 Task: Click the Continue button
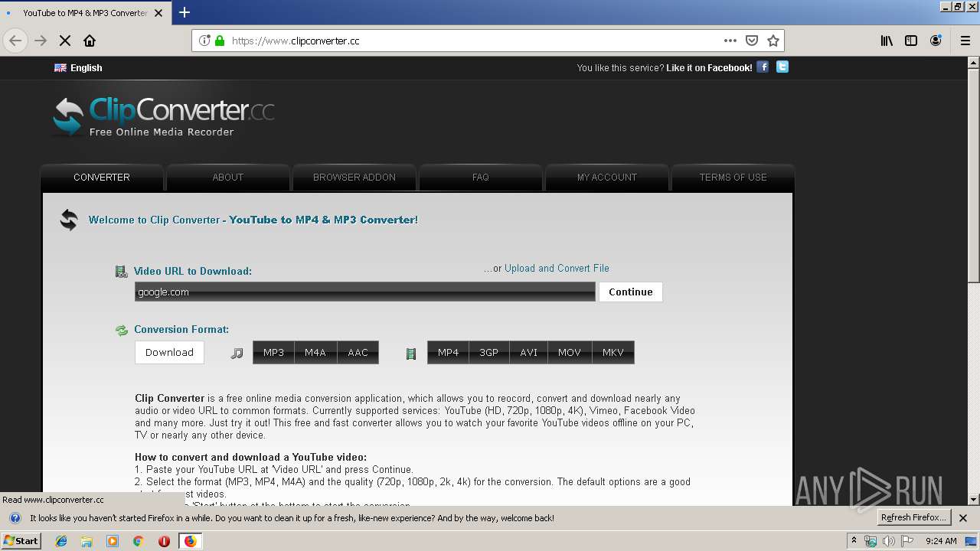pos(631,292)
